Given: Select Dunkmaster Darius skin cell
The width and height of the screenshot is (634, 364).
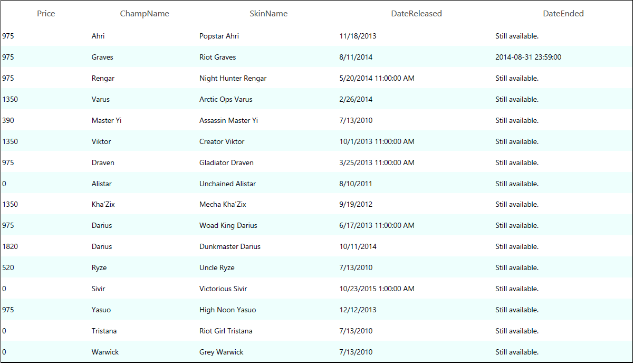Looking at the screenshot, I should [230, 246].
